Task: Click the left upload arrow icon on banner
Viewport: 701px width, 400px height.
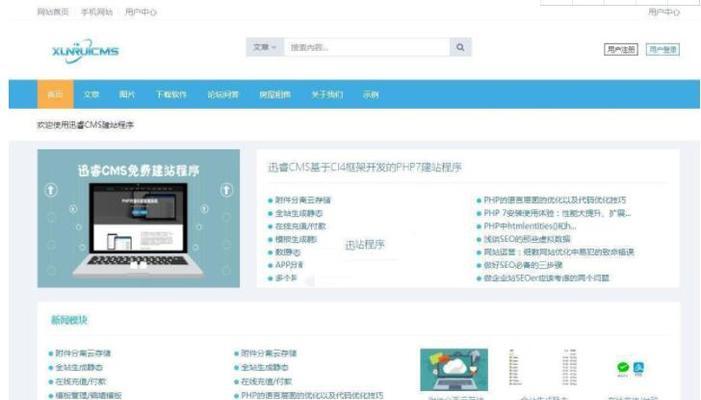Action: pos(51,190)
